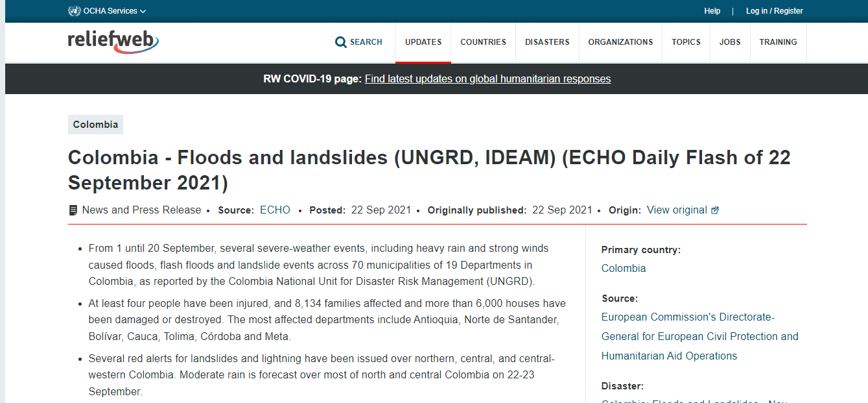Go to the ReliefWeb home logo
This screenshot has height=403, width=868.
click(x=113, y=42)
